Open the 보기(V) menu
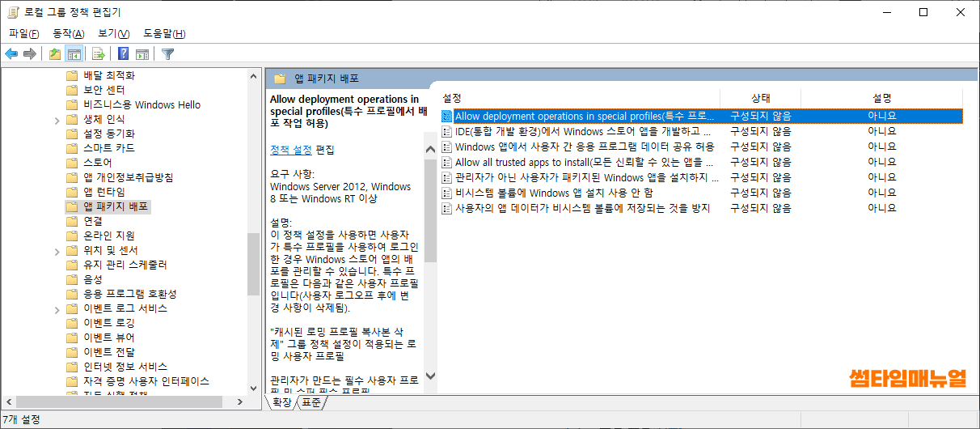 click(x=114, y=33)
